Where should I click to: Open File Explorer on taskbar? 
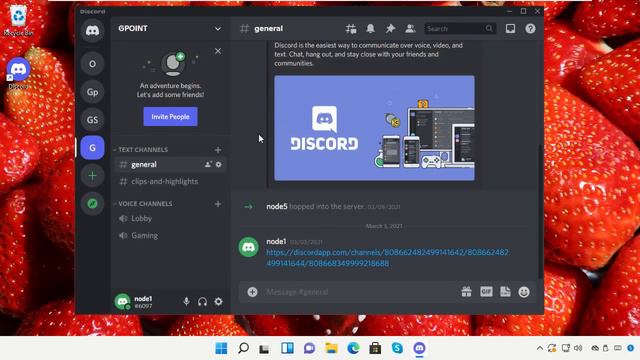pos(331,348)
